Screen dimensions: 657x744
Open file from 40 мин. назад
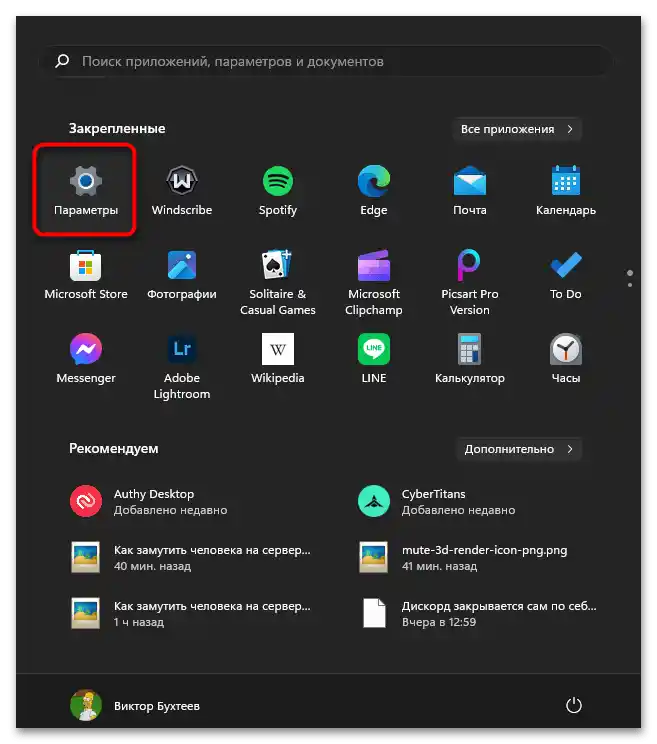(190, 558)
